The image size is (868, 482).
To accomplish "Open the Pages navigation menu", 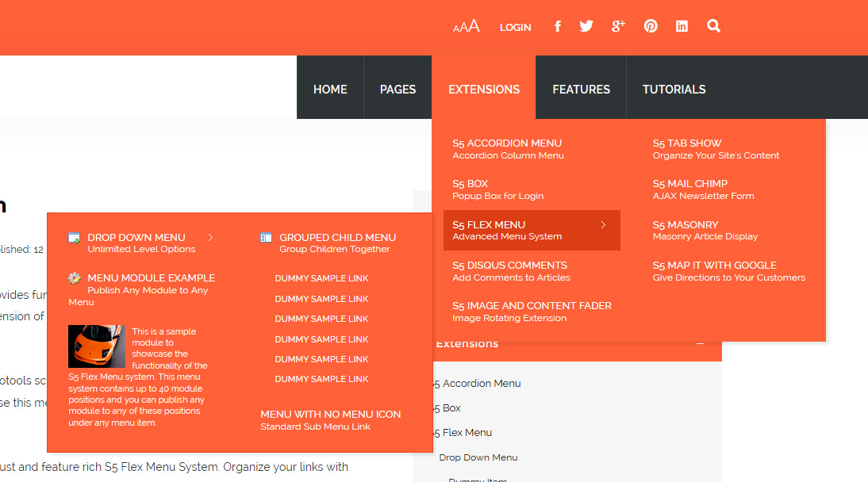I will click(x=398, y=89).
